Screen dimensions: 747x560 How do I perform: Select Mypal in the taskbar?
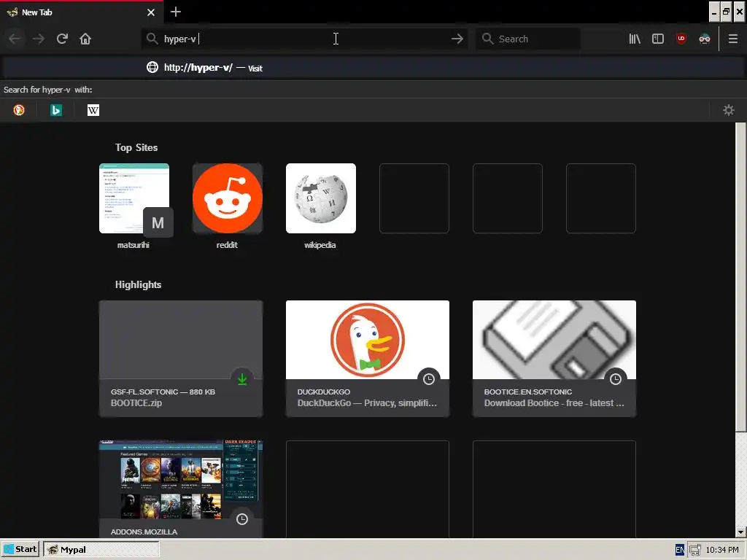pyautogui.click(x=101, y=550)
